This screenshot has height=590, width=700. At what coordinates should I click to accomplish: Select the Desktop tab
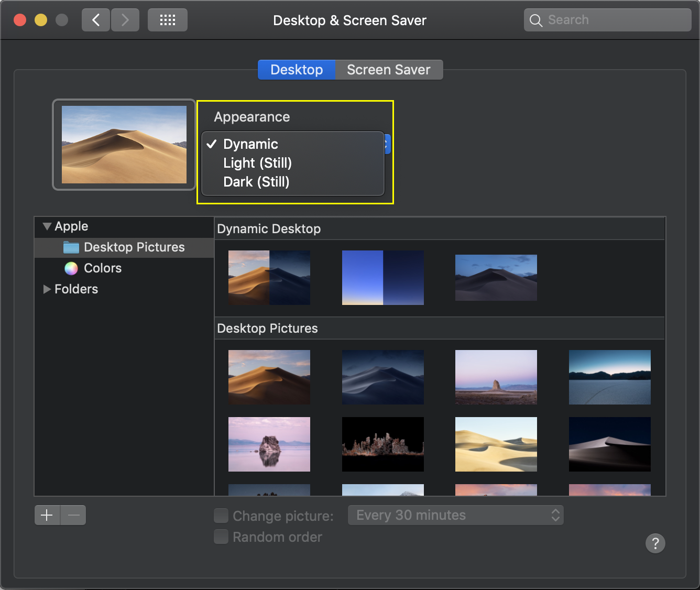pyautogui.click(x=296, y=69)
